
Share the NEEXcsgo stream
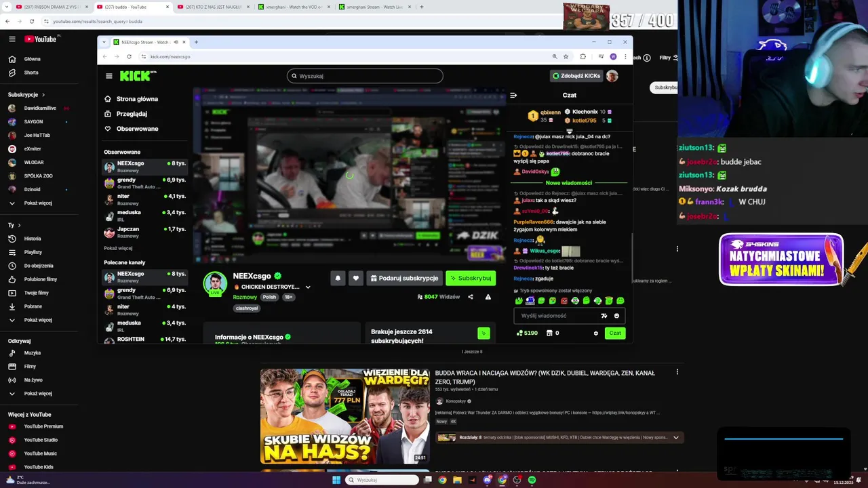pos(470,297)
